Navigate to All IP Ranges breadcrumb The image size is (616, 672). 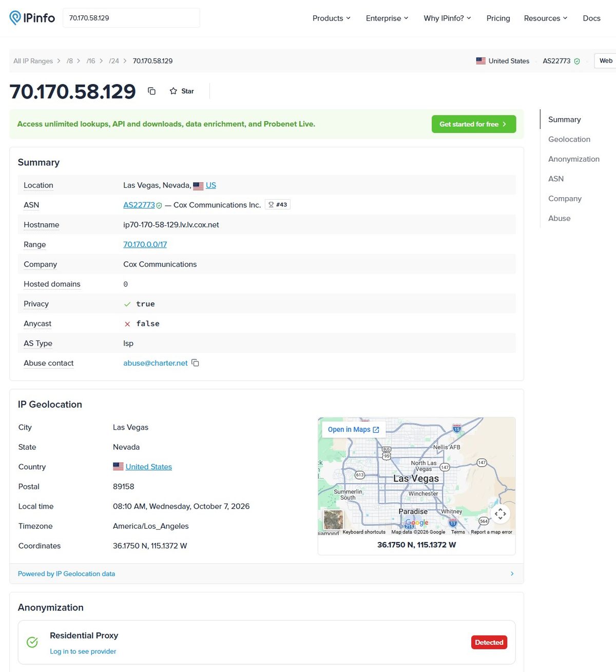(x=33, y=61)
